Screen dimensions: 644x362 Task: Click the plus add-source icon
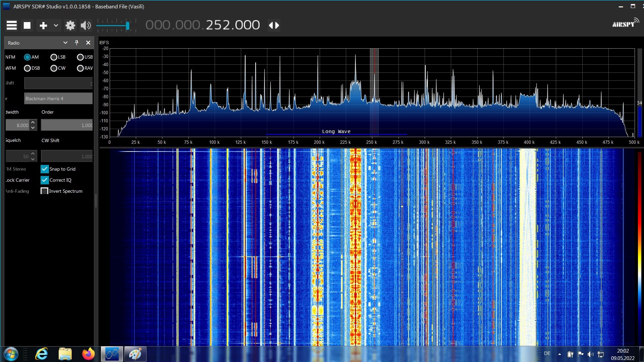pyautogui.click(x=43, y=25)
